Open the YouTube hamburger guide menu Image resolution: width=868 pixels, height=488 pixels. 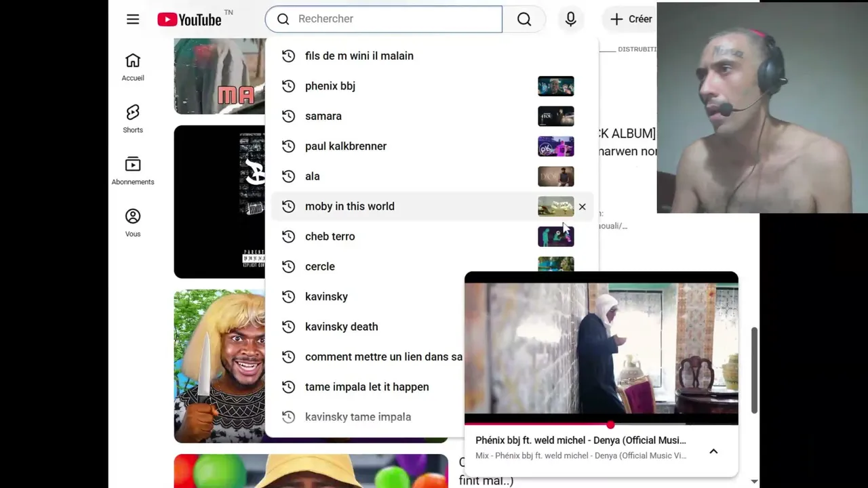[133, 19]
